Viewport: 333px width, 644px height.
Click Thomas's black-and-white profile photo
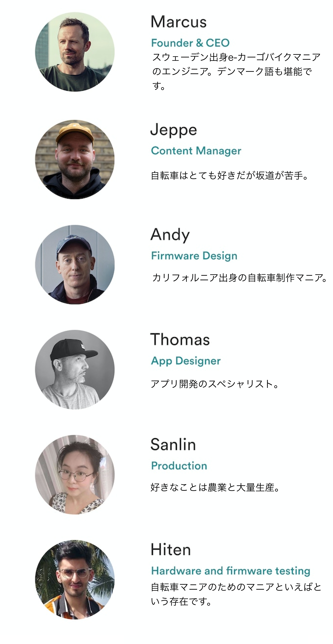click(x=75, y=369)
